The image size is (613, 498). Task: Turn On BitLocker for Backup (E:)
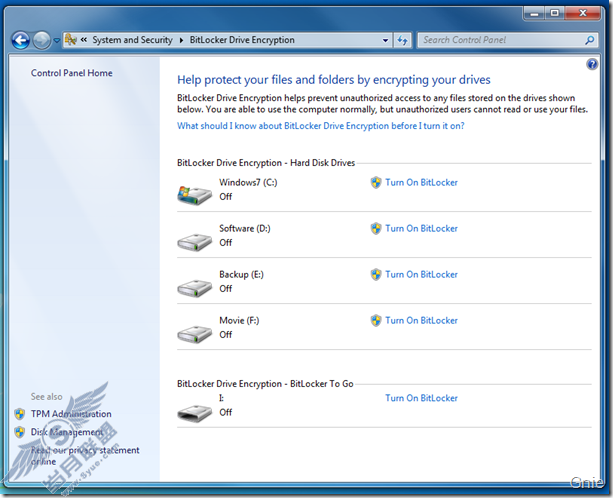pos(421,275)
